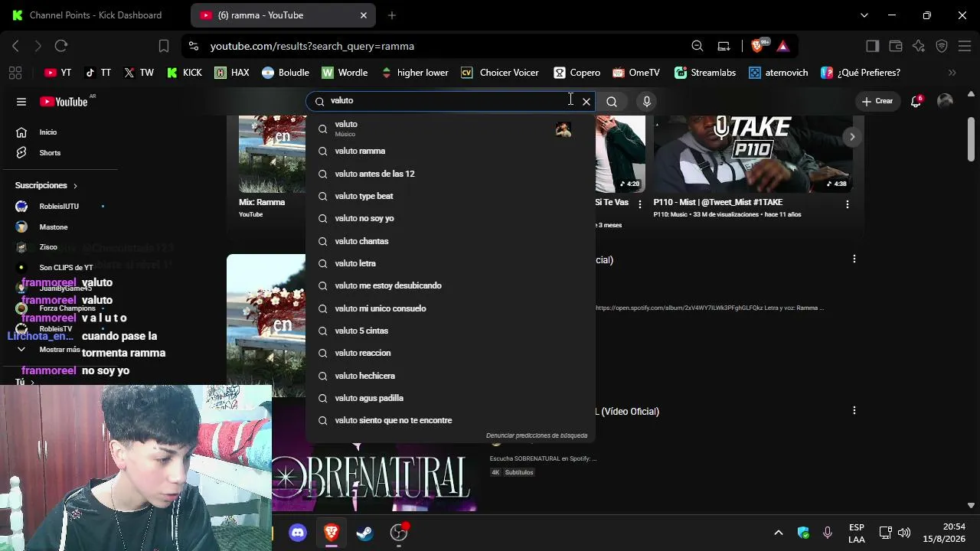Open YouTube notifications bell
Image resolution: width=980 pixels, height=551 pixels.
coord(916,101)
